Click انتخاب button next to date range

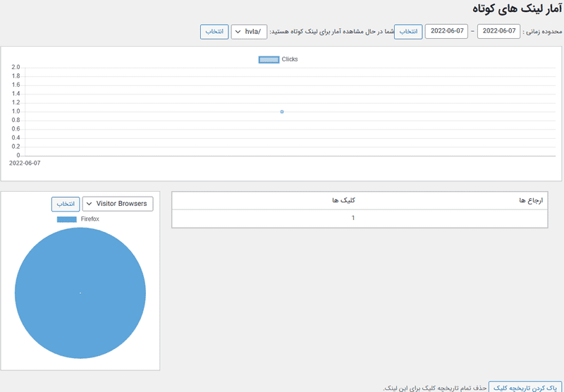[x=408, y=32]
